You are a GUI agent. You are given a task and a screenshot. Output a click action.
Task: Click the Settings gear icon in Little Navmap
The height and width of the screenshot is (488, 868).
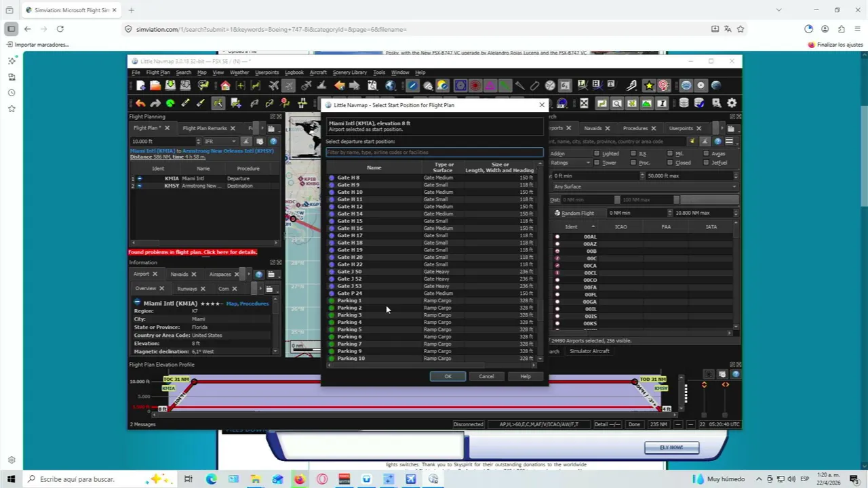(x=732, y=103)
